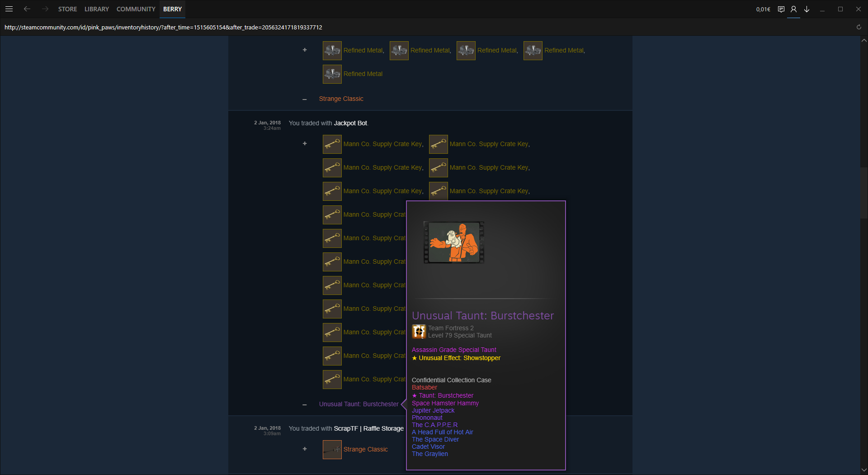Click the Strange Classic rifle thumbnail
The width and height of the screenshot is (868, 475).
click(332, 449)
